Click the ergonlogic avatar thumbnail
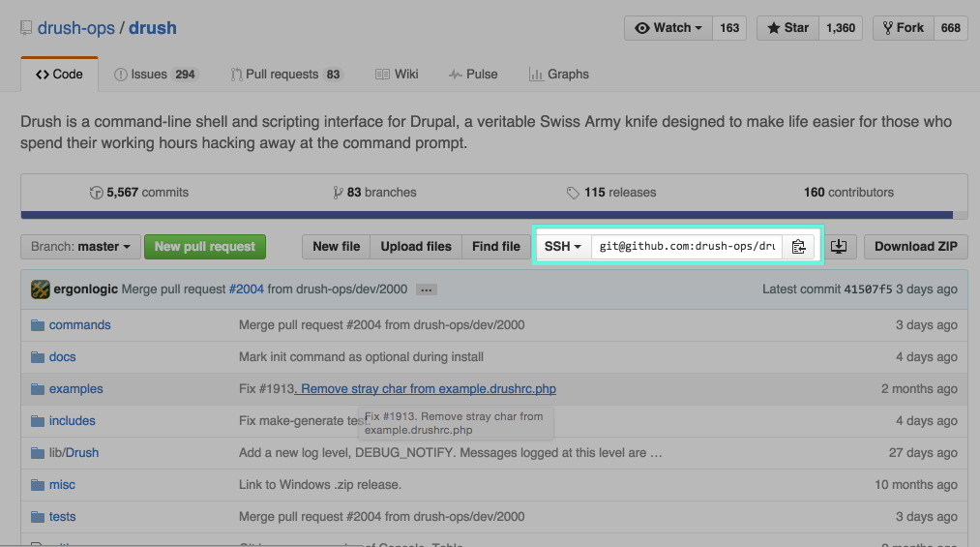The height and width of the screenshot is (547, 980). tap(40, 289)
